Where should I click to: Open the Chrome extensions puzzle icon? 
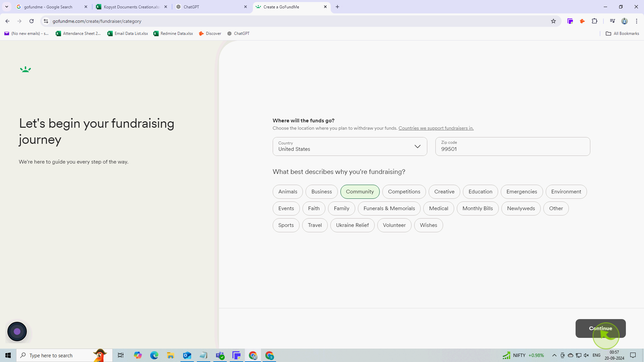coord(594,21)
